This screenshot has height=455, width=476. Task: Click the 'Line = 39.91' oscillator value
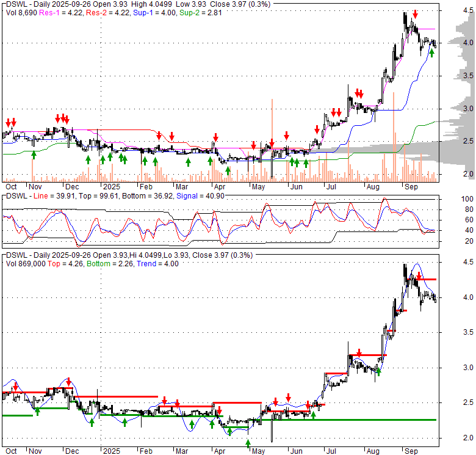54,196
